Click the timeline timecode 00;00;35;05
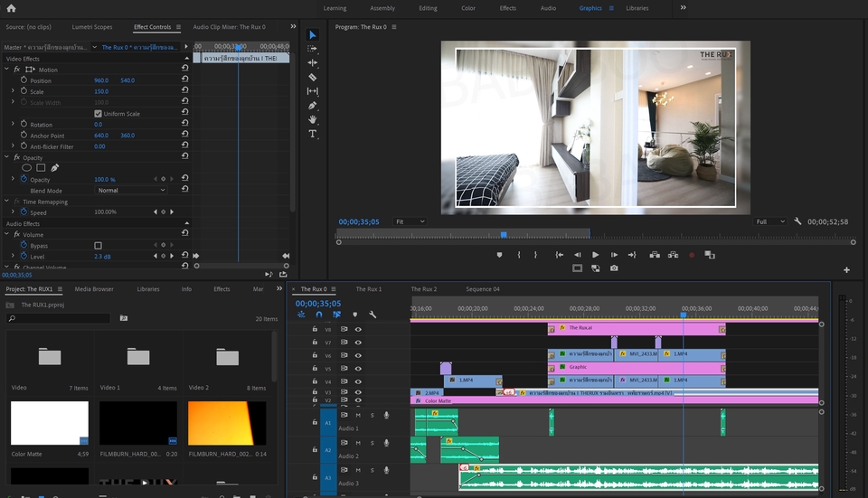This screenshot has width=868, height=498. tap(317, 303)
